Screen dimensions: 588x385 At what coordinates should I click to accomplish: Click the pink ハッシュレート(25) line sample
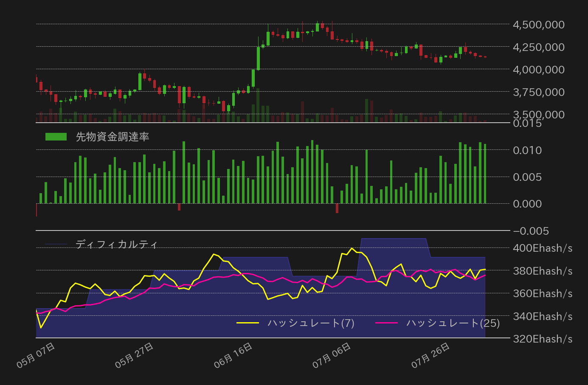386,323
